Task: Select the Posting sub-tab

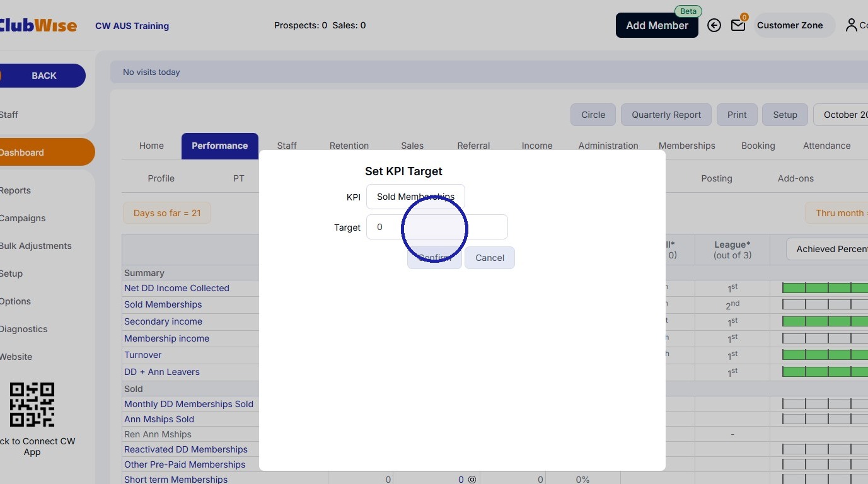Action: pyautogui.click(x=717, y=178)
